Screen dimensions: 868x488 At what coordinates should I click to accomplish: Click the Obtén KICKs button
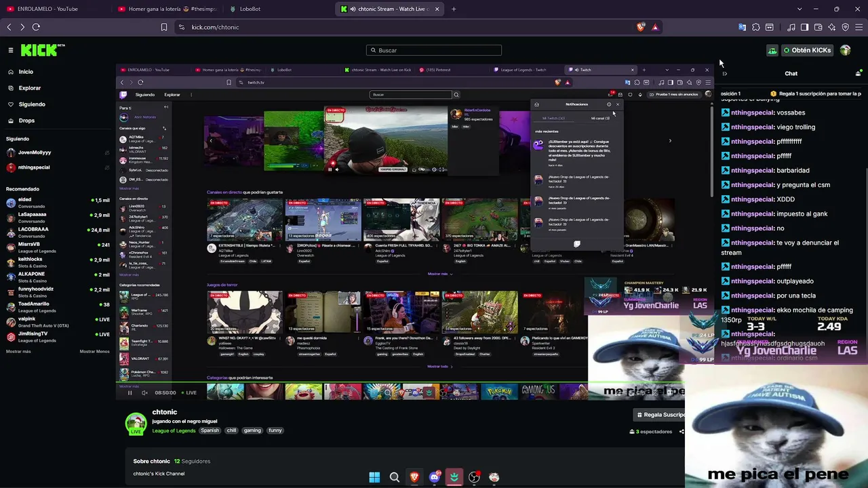[807, 50]
